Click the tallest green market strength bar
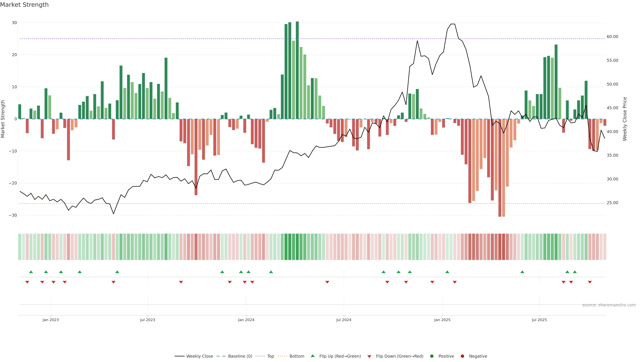644x362 pixels. coord(297,70)
